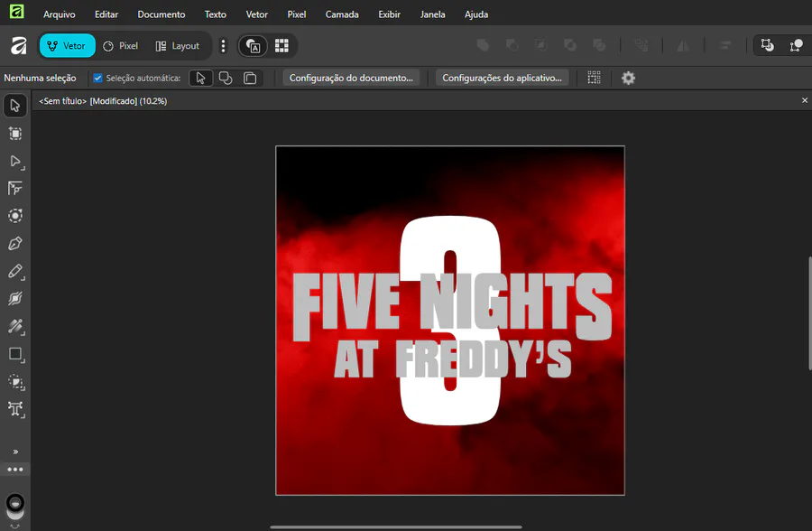The width and height of the screenshot is (812, 531).
Task: Select the Node tool
Action: 15,162
